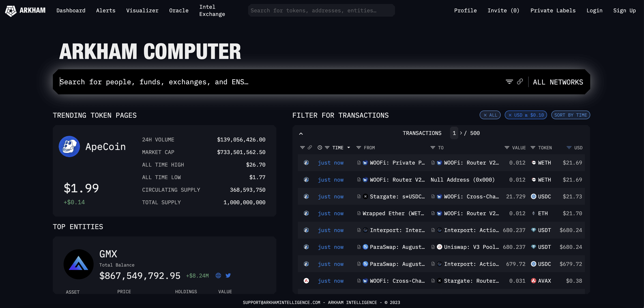Go to Intel Exchange page
This screenshot has width=644, height=308.
212,11
